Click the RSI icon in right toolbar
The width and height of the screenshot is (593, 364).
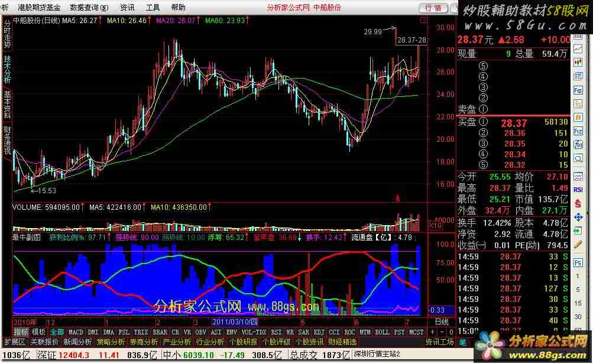pos(578,190)
